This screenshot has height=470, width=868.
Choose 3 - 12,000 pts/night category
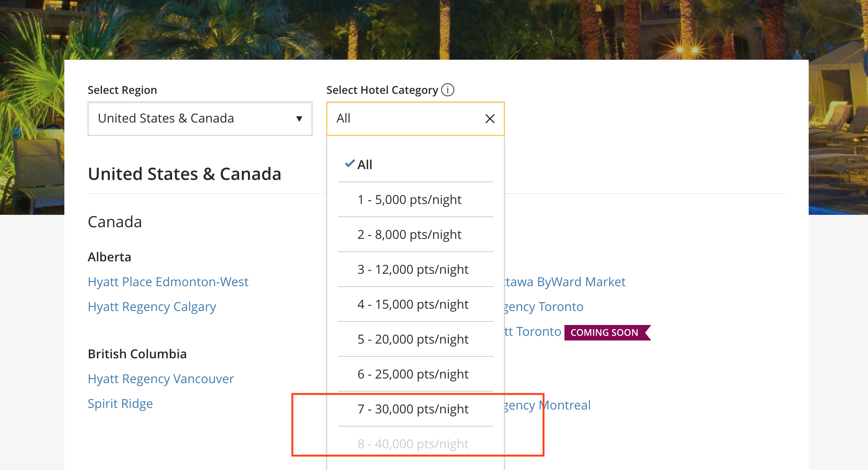click(413, 270)
